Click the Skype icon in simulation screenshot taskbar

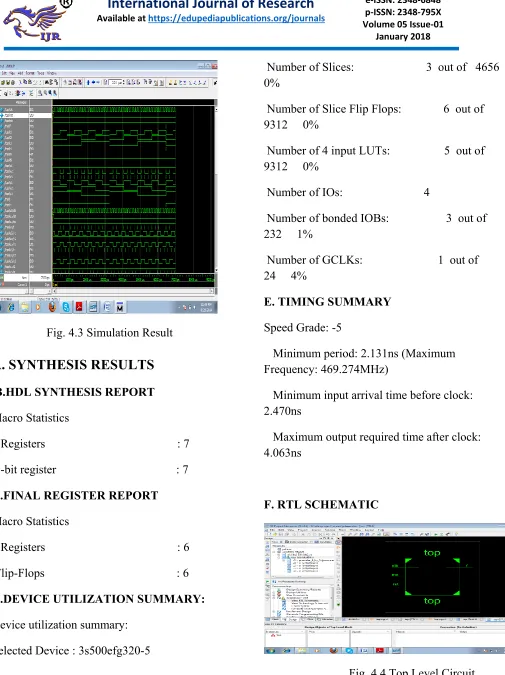(66, 307)
